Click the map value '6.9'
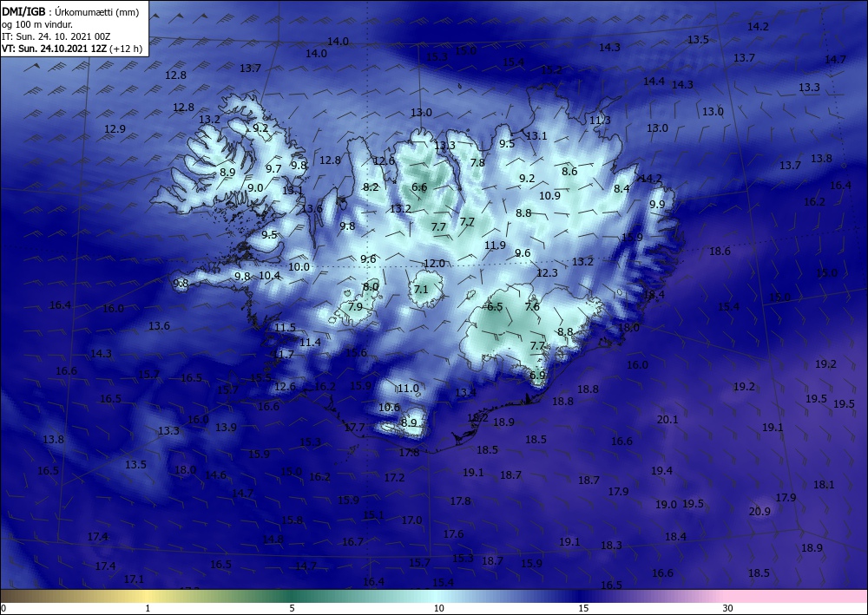 pos(537,375)
